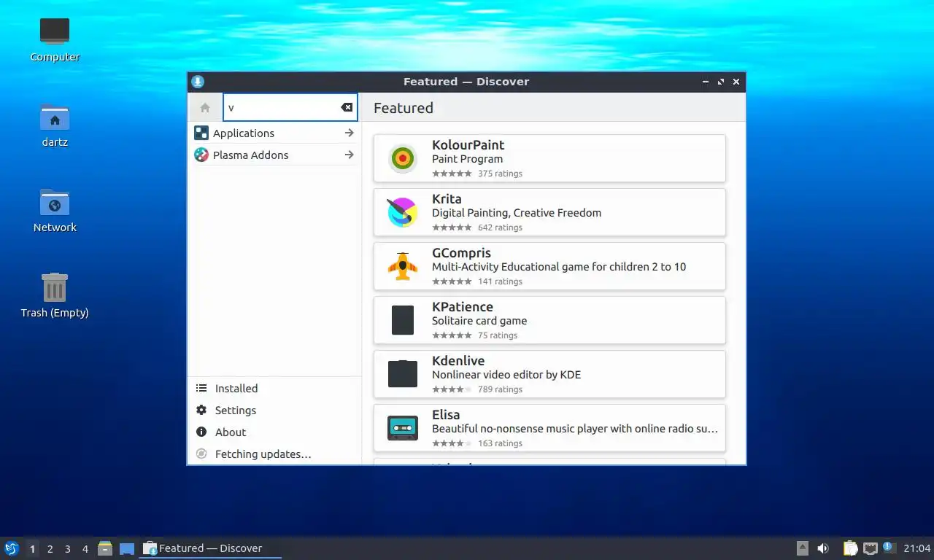
Task: Open the Krita app card
Action: pyautogui.click(x=549, y=212)
